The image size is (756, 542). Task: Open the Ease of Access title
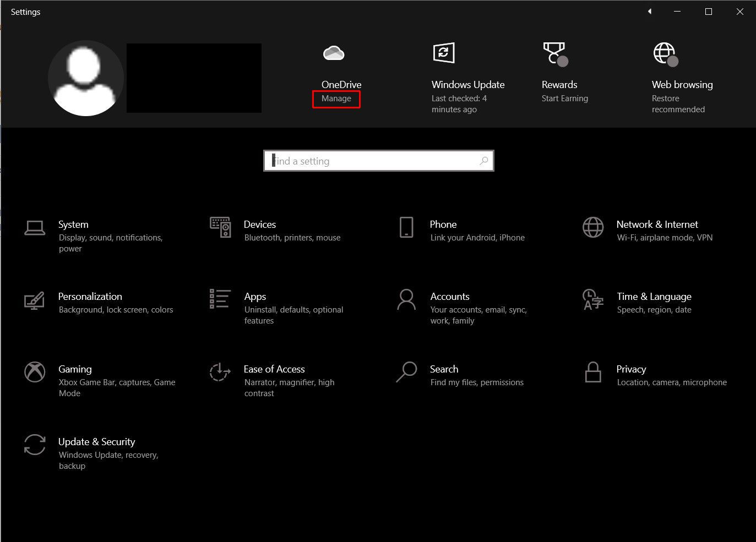click(274, 369)
